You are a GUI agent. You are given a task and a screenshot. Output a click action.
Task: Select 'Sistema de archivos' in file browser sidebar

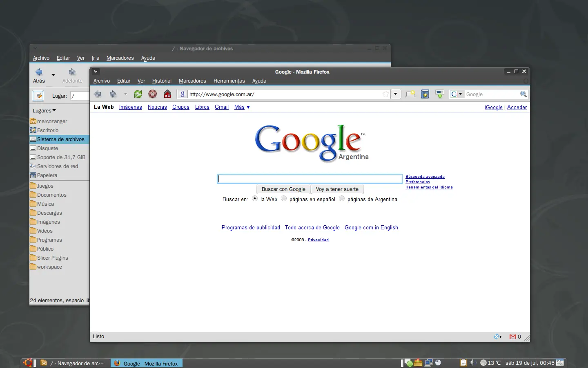click(59, 139)
